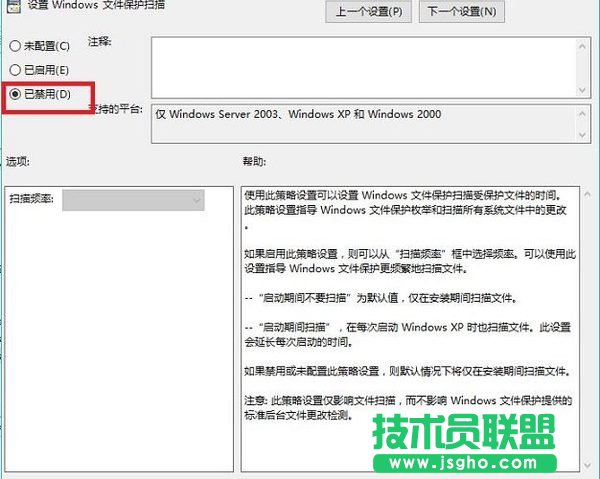
Task: Select the 已启用(E) radio button
Action: [15, 70]
